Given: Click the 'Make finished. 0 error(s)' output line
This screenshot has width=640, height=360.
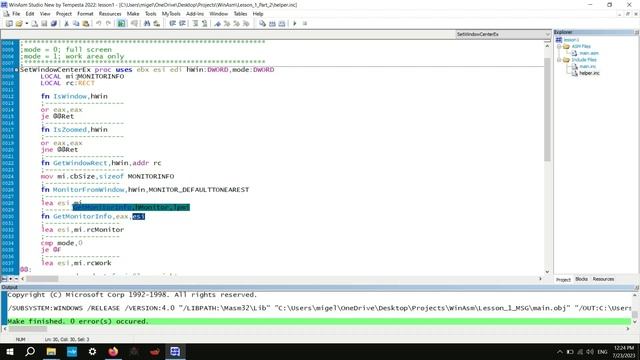Looking at the screenshot, I should (318, 322).
